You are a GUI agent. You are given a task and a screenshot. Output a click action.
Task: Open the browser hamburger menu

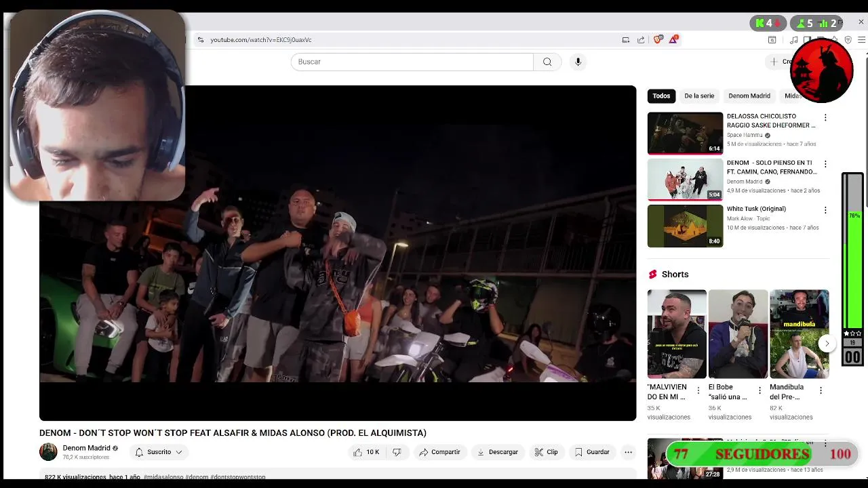pos(861,40)
